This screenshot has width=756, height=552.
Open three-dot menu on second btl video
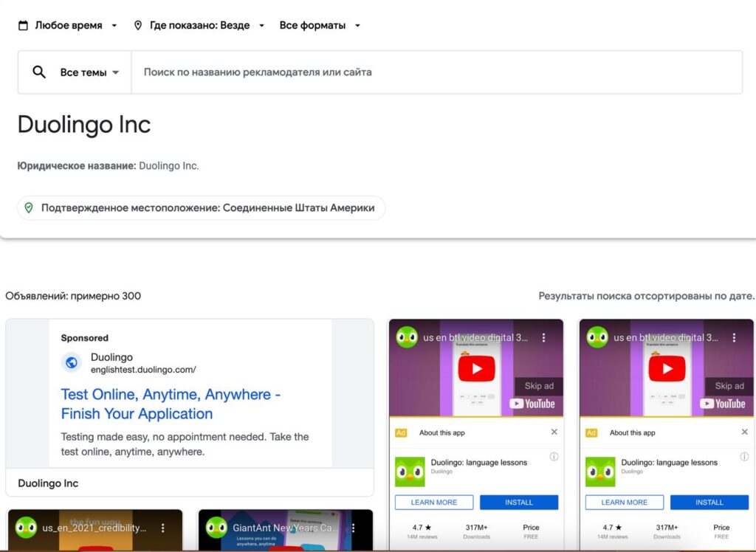[735, 338]
